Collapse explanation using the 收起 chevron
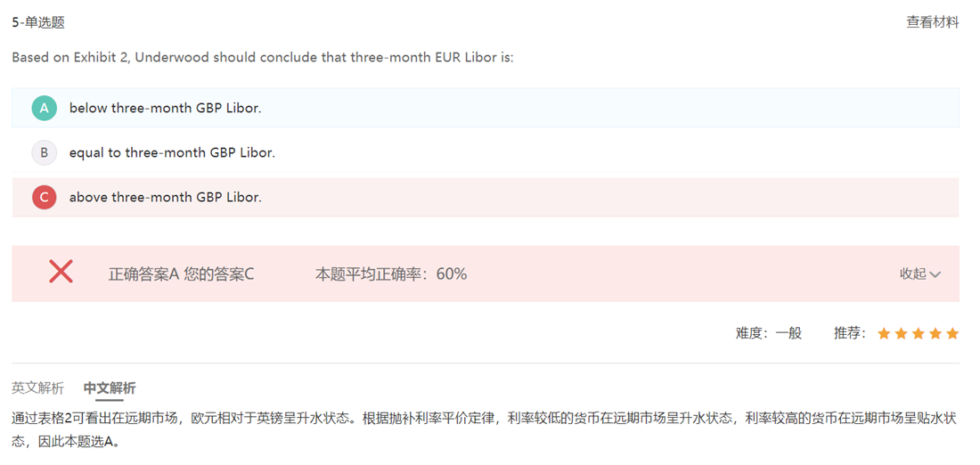The height and width of the screenshot is (465, 980). click(935, 273)
